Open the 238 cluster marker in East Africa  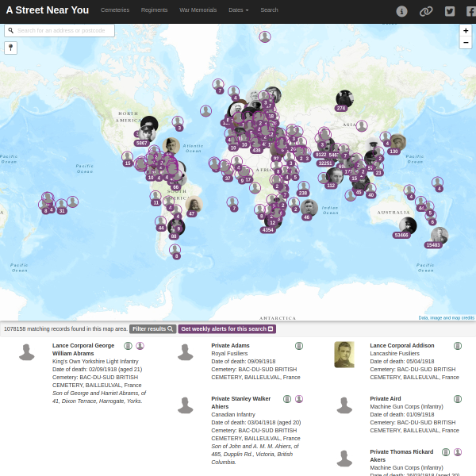[x=303, y=193]
